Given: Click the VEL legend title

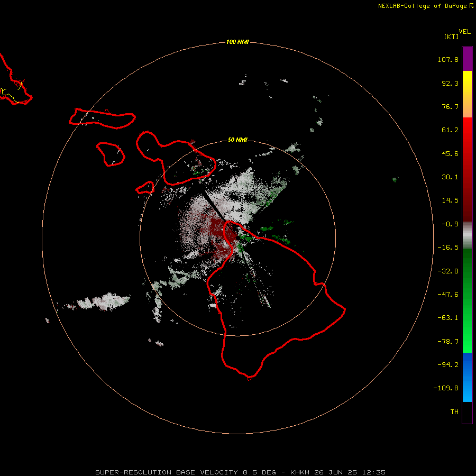Looking at the screenshot, I should [x=465, y=32].
